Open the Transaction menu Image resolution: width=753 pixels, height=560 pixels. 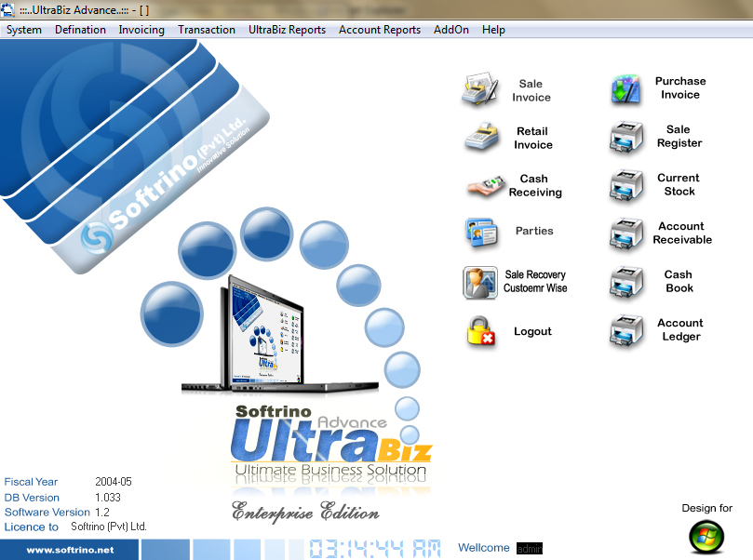[207, 30]
